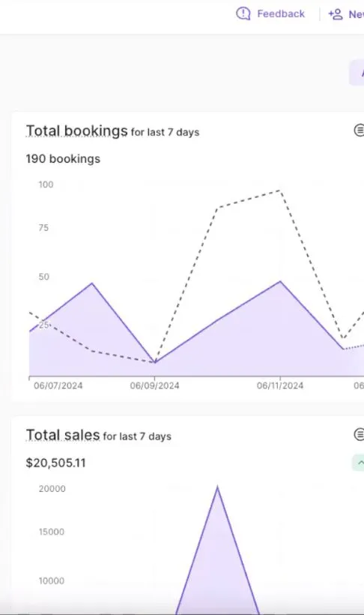Click the Total bookings heading

77,130
